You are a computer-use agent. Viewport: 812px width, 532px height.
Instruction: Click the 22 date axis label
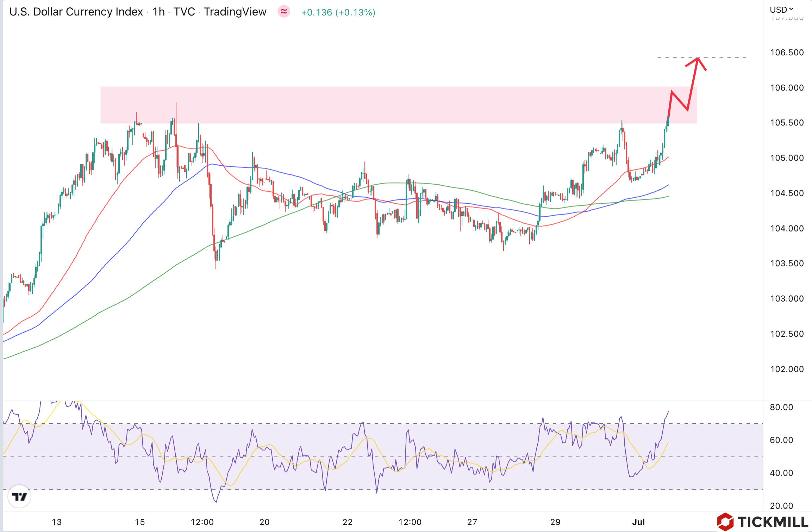[x=348, y=522]
